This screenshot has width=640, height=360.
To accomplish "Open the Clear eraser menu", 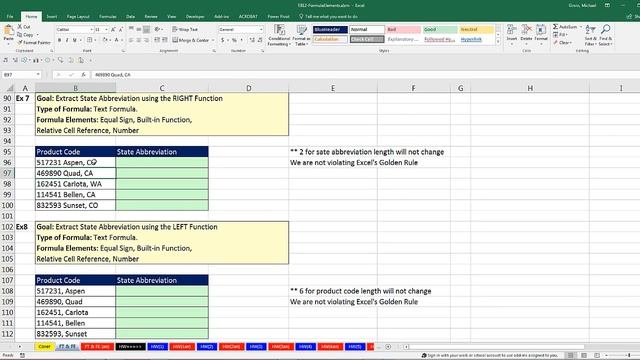I will click(x=562, y=42).
